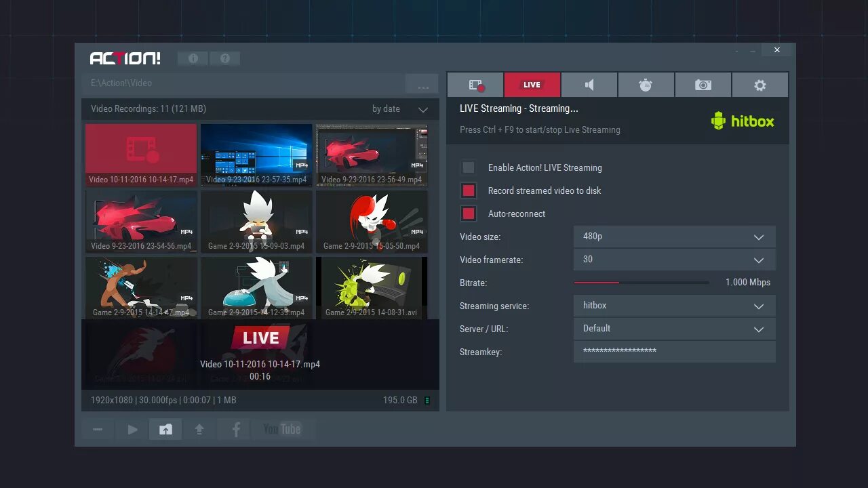
Task: Click the E:\Action!\Video path field
Action: pyautogui.click(x=243, y=83)
